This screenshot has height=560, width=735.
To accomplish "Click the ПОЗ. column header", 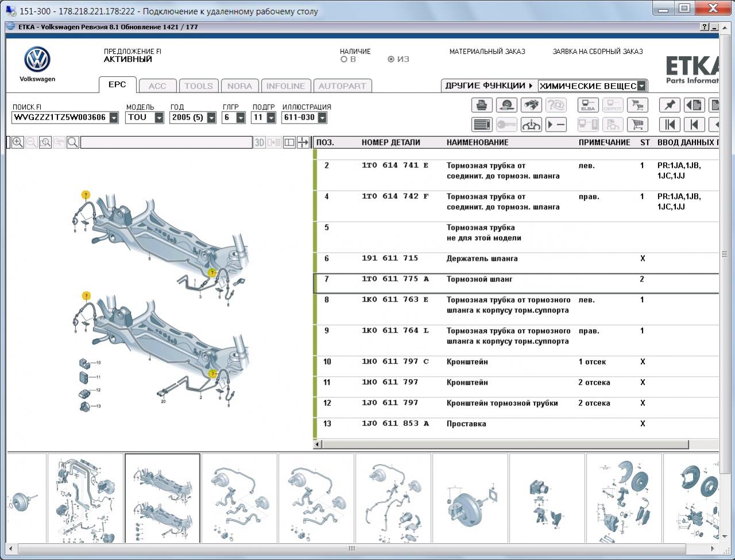I will pyautogui.click(x=325, y=142).
